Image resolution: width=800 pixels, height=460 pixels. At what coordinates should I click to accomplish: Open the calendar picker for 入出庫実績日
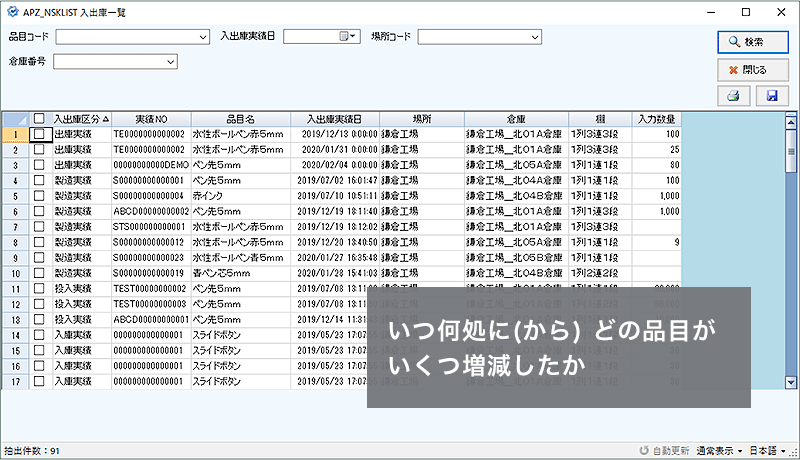(x=346, y=37)
